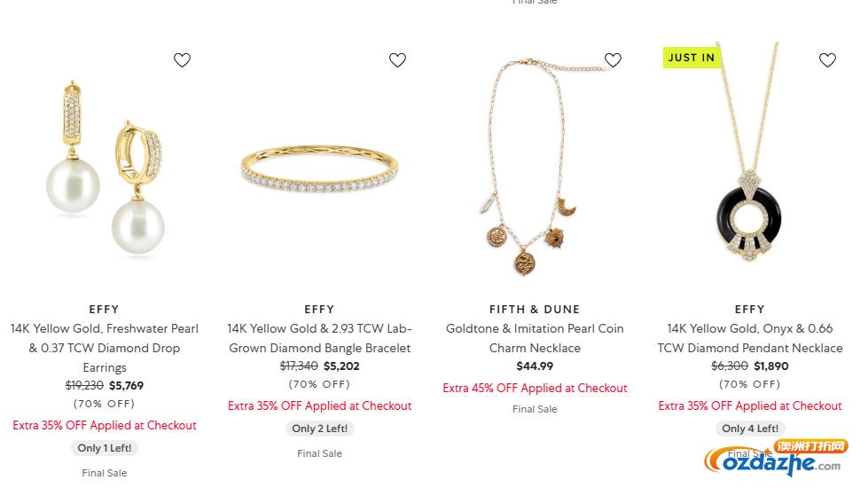Open Lab-Grown Diamond Bangle Bracelet title link
This screenshot has height=488, width=868.
click(319, 338)
